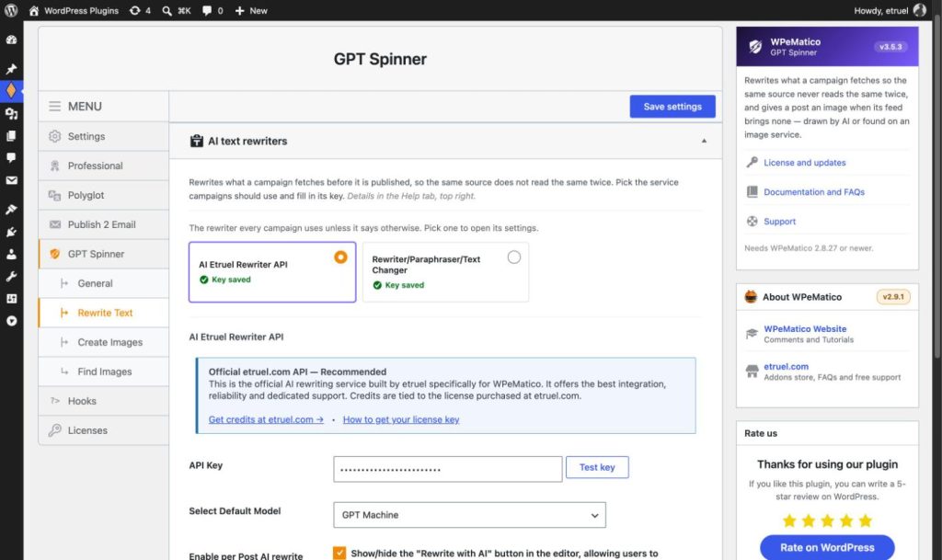This screenshot has height=560, width=942.
Task: Click the New content button
Action: pos(251,10)
